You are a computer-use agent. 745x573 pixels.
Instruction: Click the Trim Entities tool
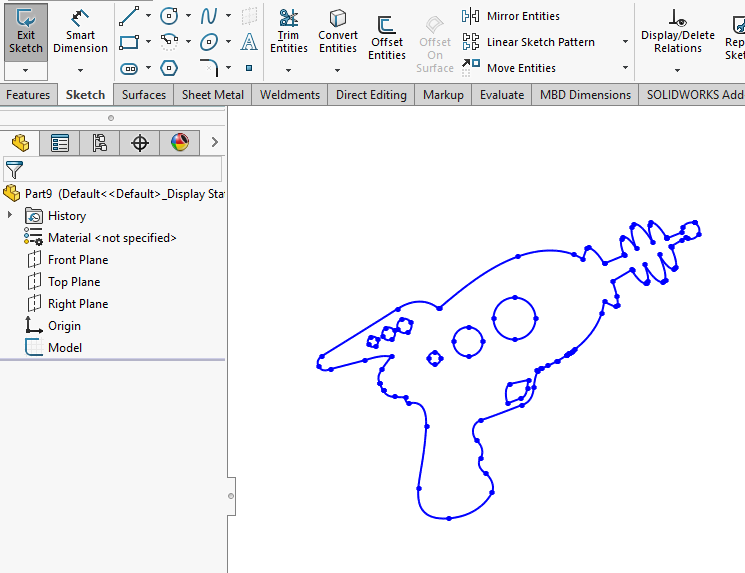(288, 32)
